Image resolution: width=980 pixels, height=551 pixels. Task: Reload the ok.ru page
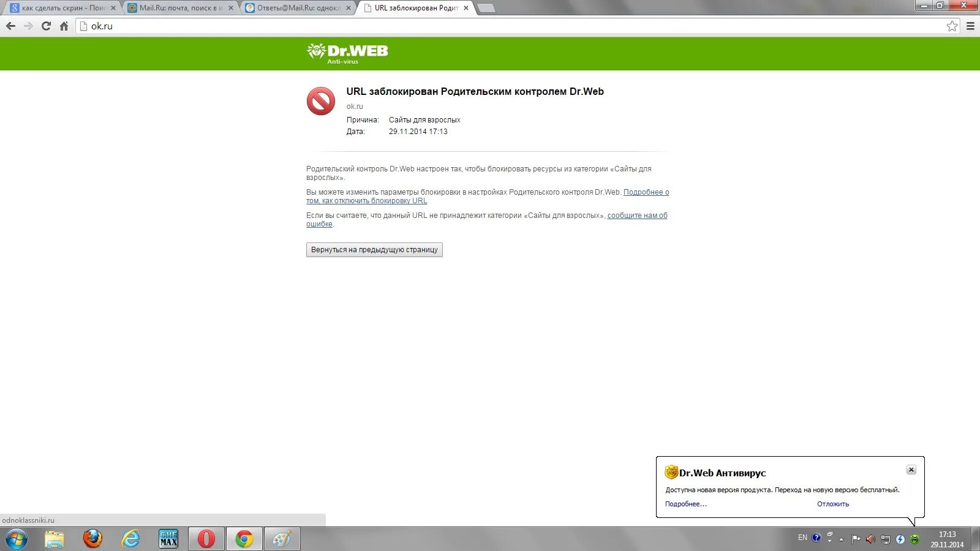46,26
